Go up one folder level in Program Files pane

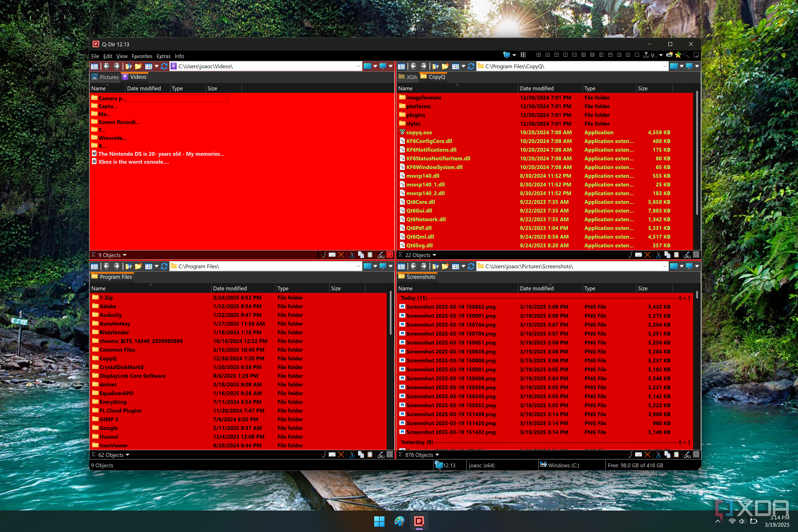[129, 266]
